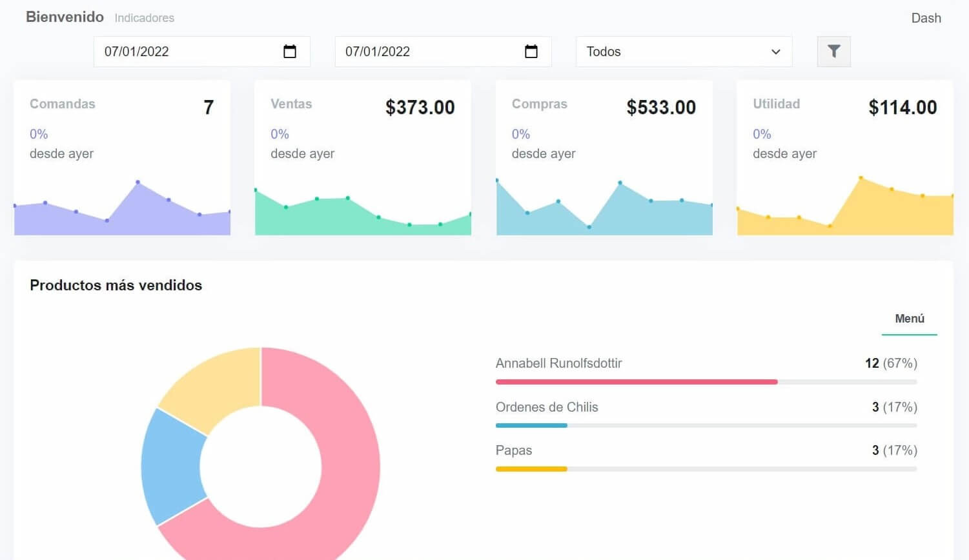Click the Ventas card title
The width and height of the screenshot is (969, 560).
coord(291,104)
